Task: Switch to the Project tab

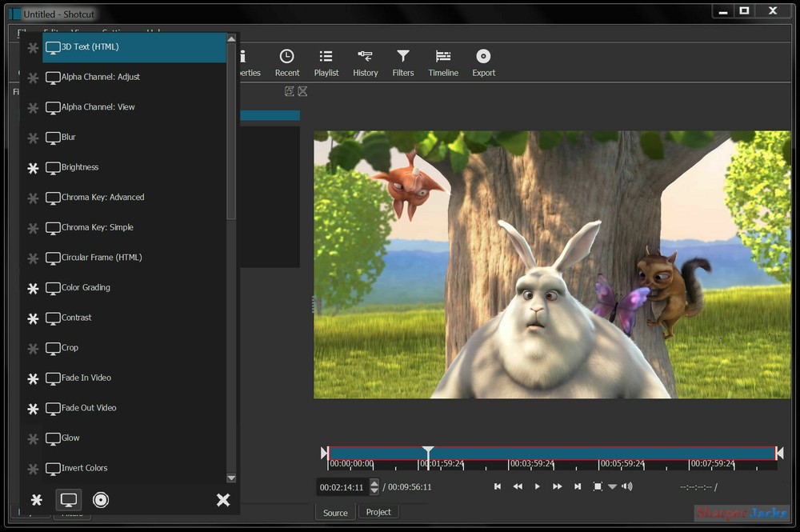Action: coord(378,512)
